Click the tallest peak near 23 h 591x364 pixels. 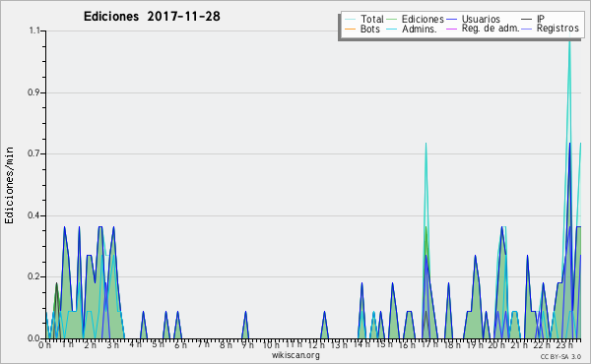click(x=569, y=35)
